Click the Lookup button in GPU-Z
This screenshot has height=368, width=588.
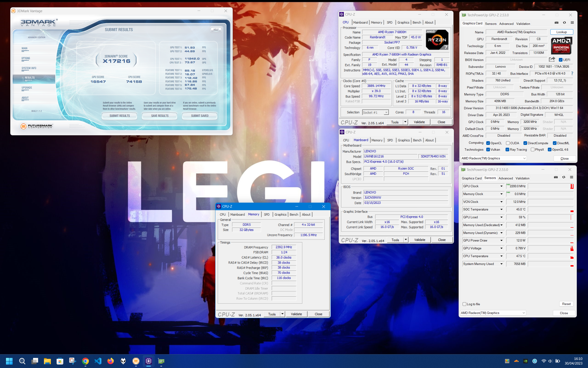(x=562, y=32)
